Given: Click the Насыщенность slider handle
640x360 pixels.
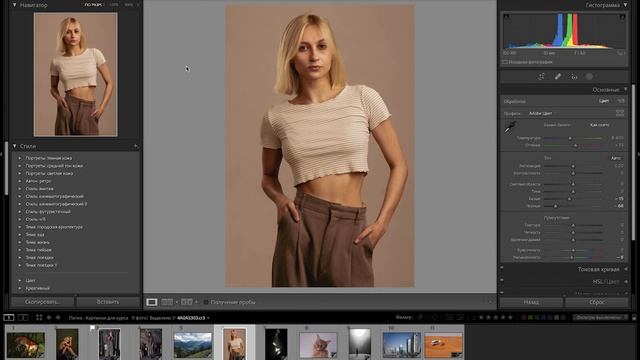Looking at the screenshot, I should (x=571, y=258).
